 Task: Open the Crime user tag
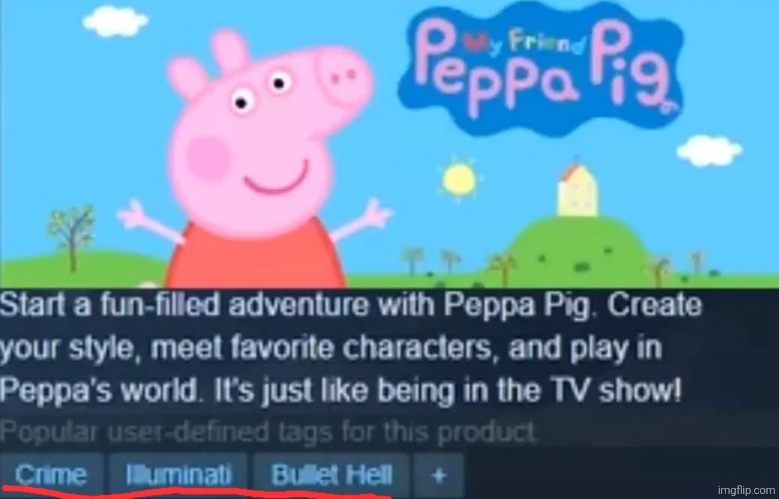(x=51, y=475)
